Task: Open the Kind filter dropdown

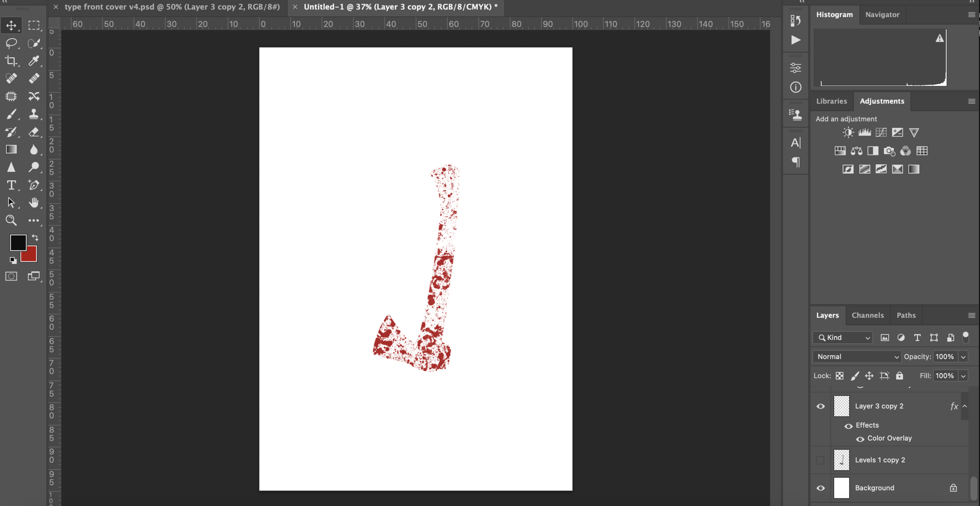Action: [x=843, y=338]
